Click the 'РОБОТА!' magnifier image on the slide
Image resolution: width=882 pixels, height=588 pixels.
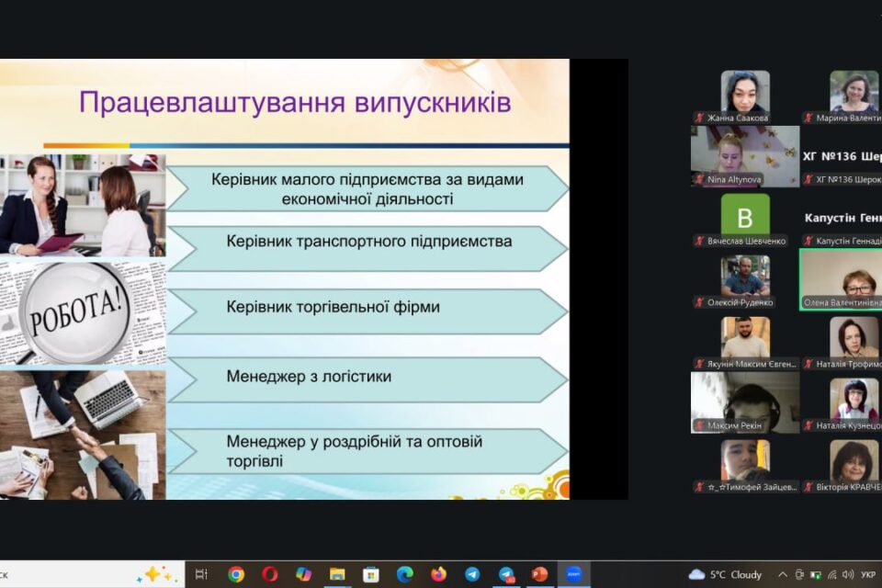83,311
